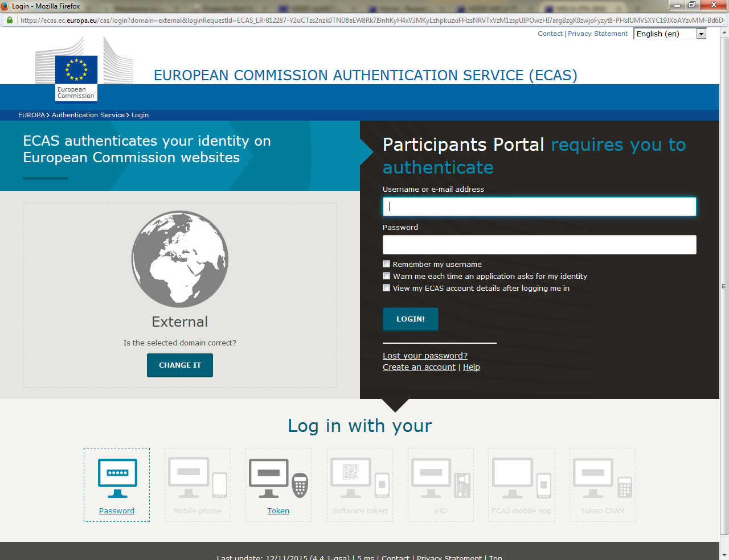The image size is (729, 560).
Task: Click the ECAS page title heading
Action: (x=366, y=75)
